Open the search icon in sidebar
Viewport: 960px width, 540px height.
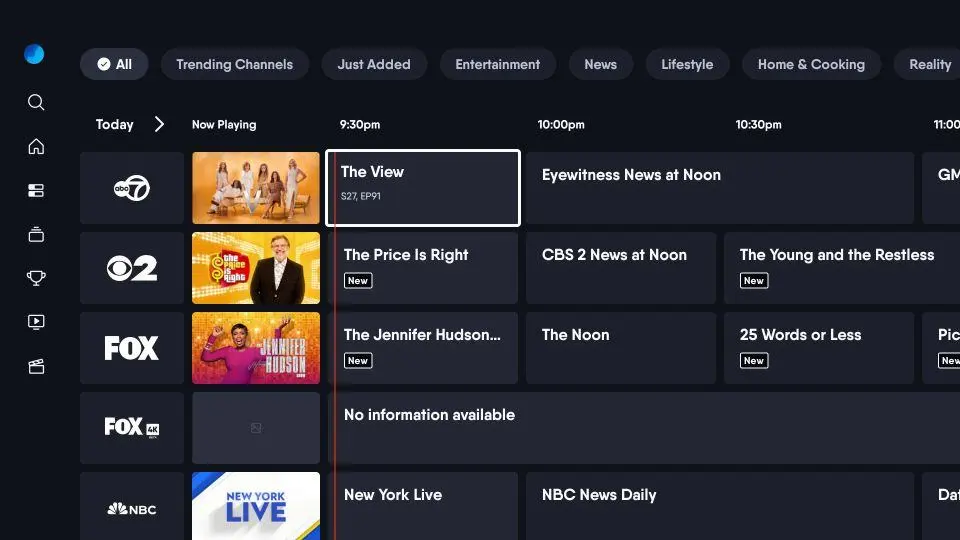[x=36, y=102]
